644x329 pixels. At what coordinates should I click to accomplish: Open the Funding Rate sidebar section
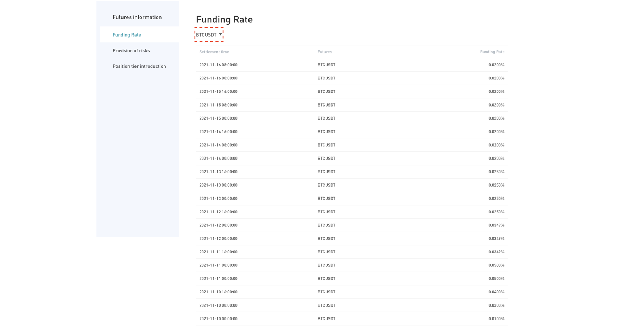coord(127,35)
